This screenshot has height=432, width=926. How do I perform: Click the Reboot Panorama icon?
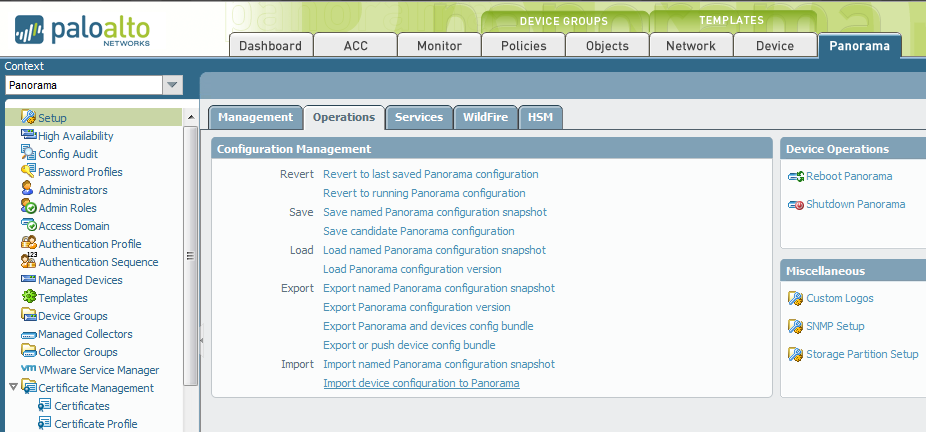(795, 176)
